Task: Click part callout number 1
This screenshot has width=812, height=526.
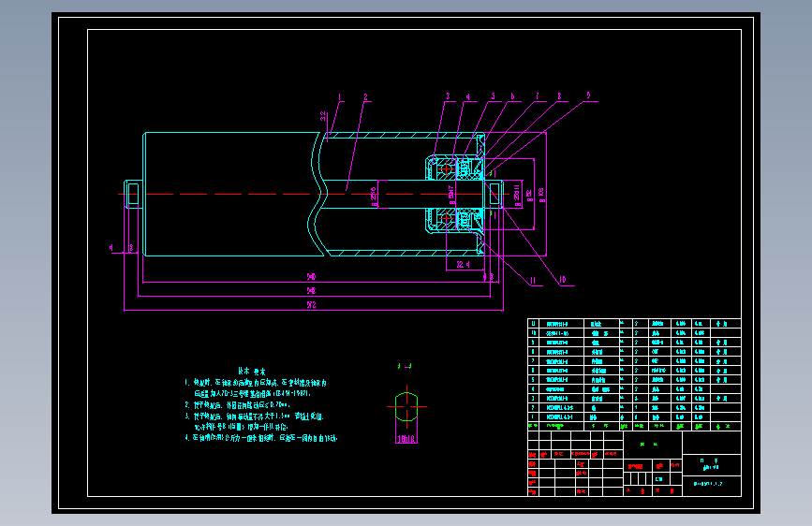Action: [340, 97]
